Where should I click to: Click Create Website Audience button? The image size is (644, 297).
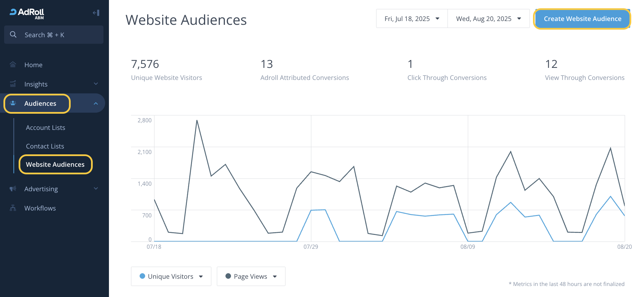(x=582, y=19)
